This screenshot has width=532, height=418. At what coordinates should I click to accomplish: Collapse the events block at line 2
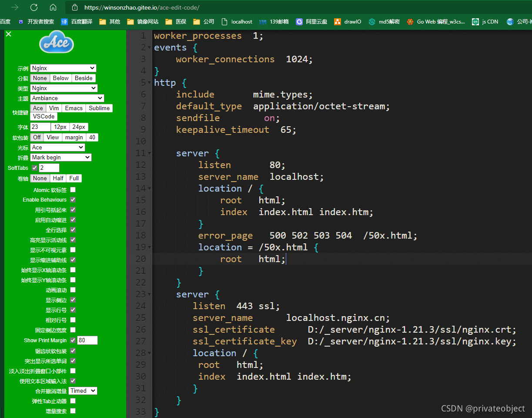tap(150, 47)
